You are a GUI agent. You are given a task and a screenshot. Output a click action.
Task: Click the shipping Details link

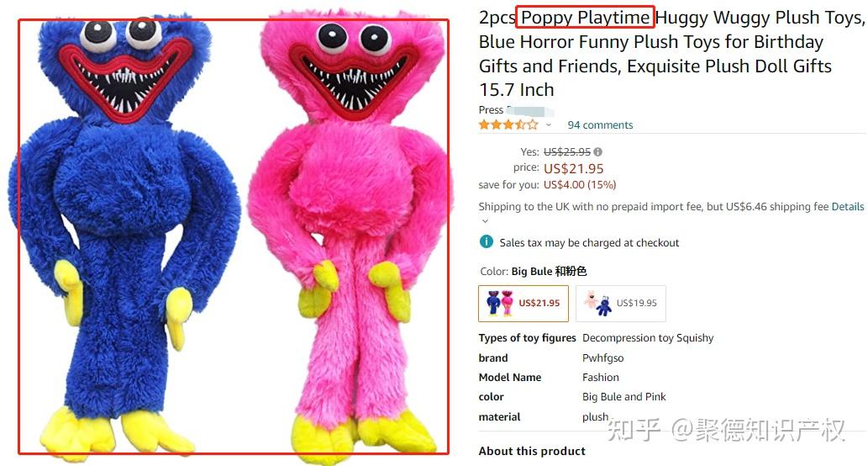pyautogui.click(x=848, y=207)
